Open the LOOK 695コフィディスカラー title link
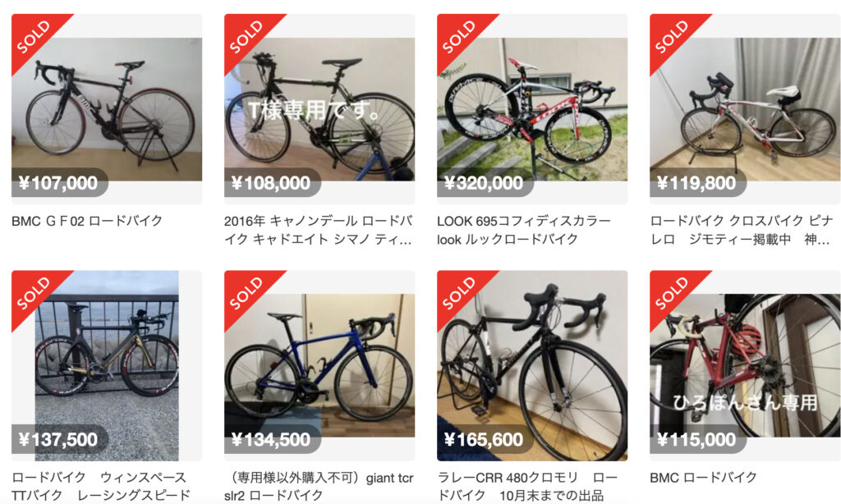Viewport: 841px width, 504px height. pyautogui.click(x=524, y=230)
